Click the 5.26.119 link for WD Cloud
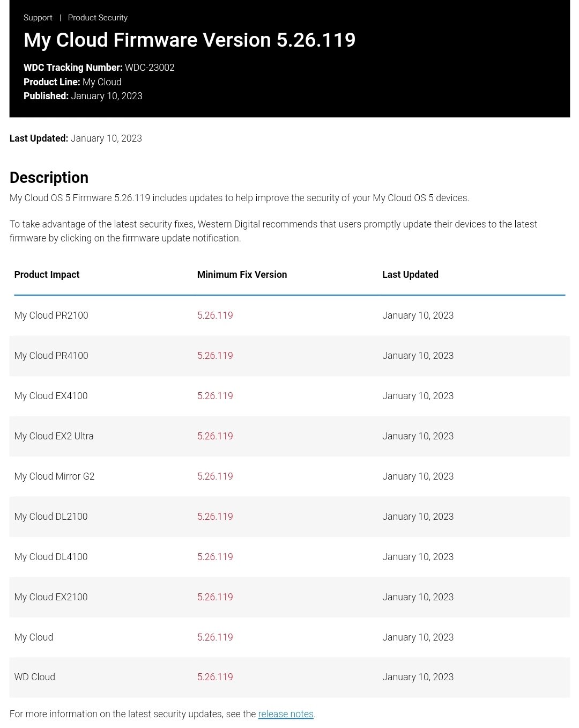Image resolution: width=579 pixels, height=728 pixels. click(215, 677)
